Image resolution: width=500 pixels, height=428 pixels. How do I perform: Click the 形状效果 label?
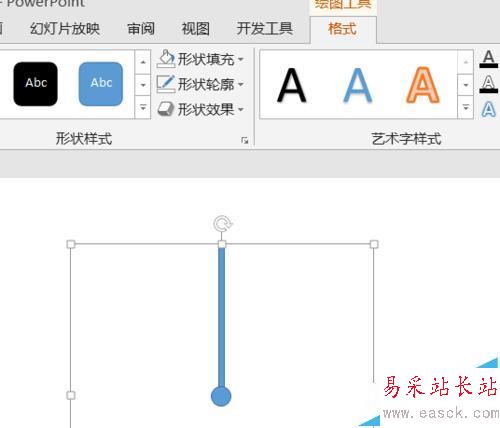(206, 109)
